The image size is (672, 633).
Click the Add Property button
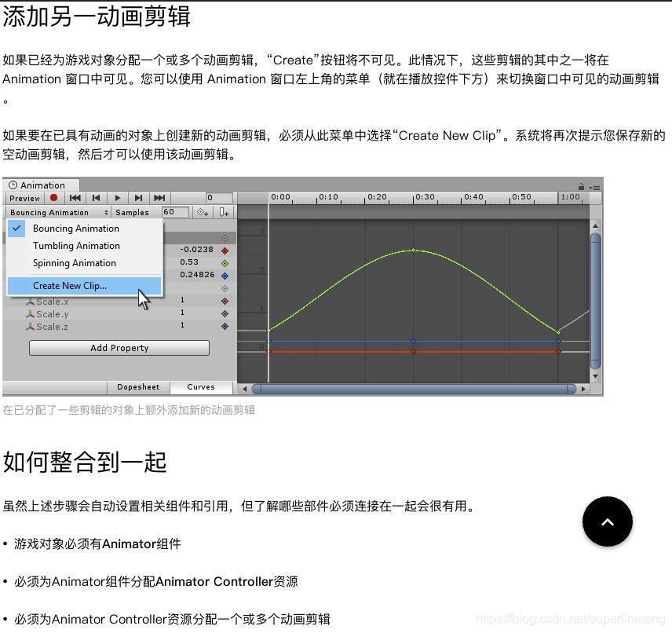[119, 348]
